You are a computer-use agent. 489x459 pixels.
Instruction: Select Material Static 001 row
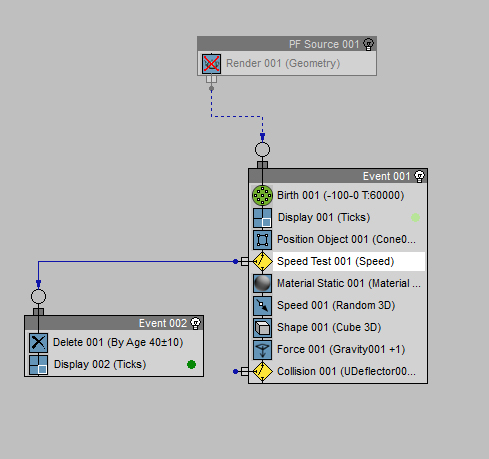tap(338, 283)
